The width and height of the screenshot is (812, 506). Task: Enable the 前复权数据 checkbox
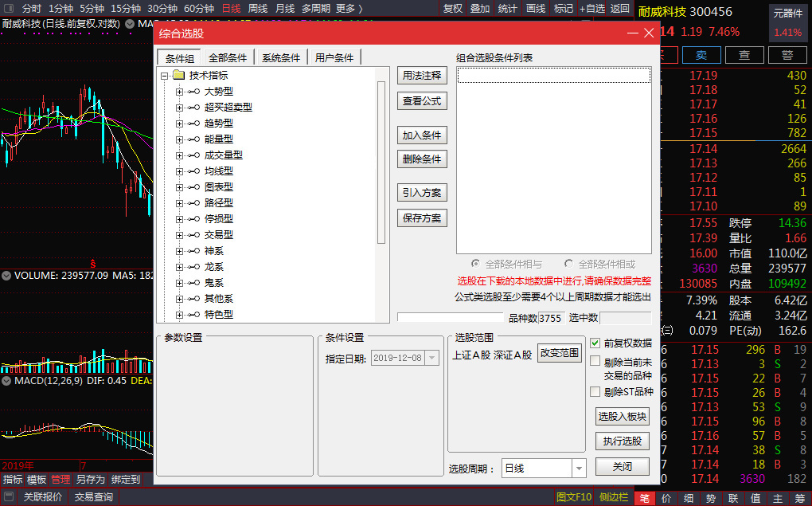tap(595, 343)
